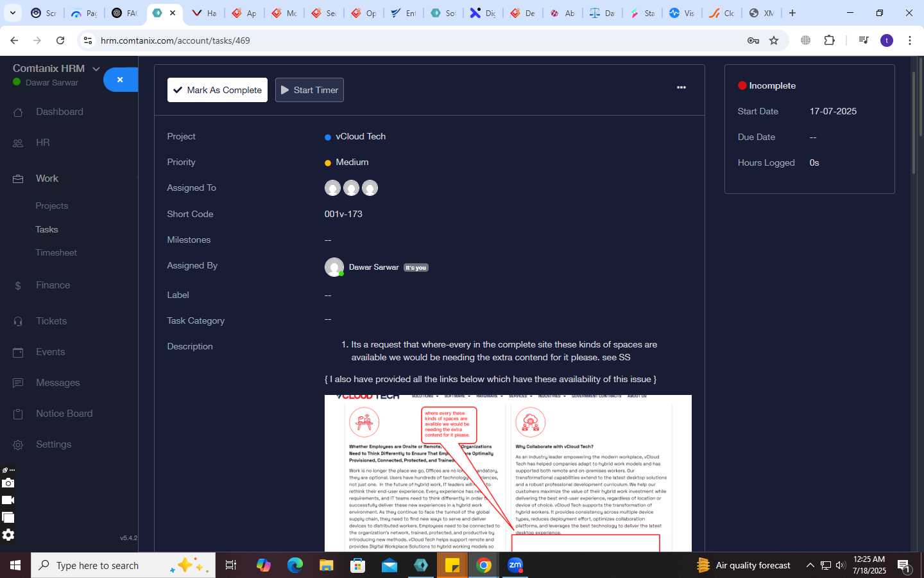Click the third Assigned To avatar
The height and width of the screenshot is (578, 924).
pyautogui.click(x=370, y=188)
